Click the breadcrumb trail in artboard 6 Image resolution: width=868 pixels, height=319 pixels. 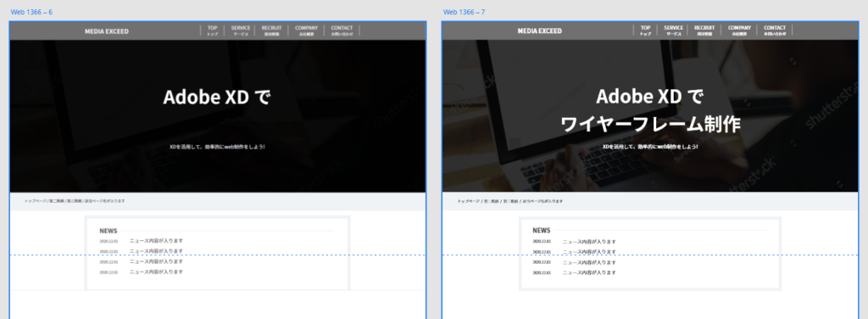pos(75,201)
